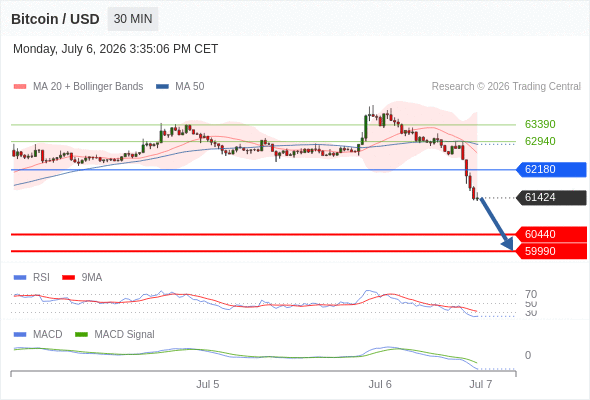590x400 pixels.
Task: Click the green MACD Signal legend swatch
Action: 81,334
